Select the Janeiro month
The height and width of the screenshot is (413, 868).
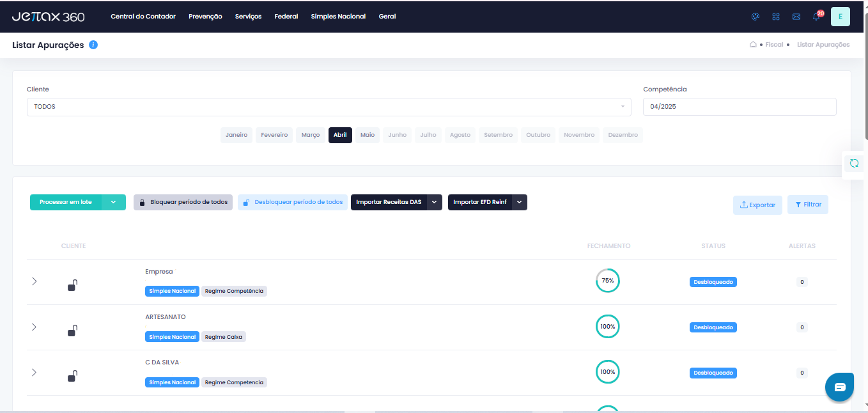click(x=236, y=135)
